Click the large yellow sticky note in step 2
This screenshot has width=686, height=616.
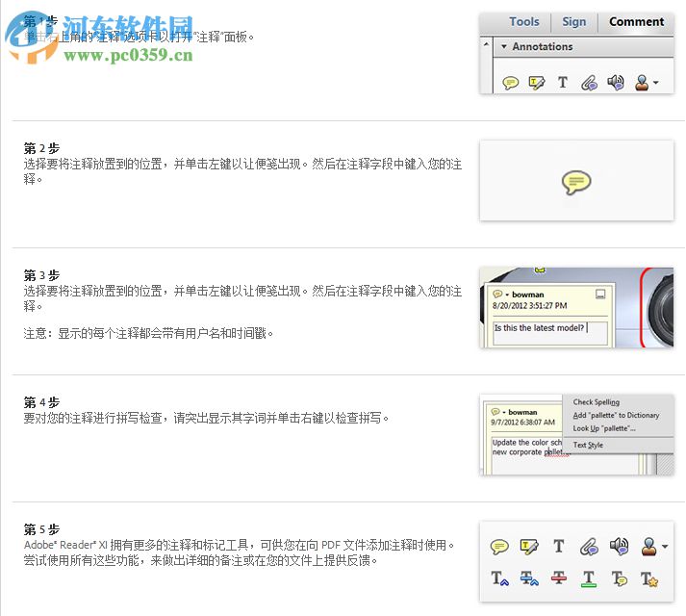click(x=576, y=182)
